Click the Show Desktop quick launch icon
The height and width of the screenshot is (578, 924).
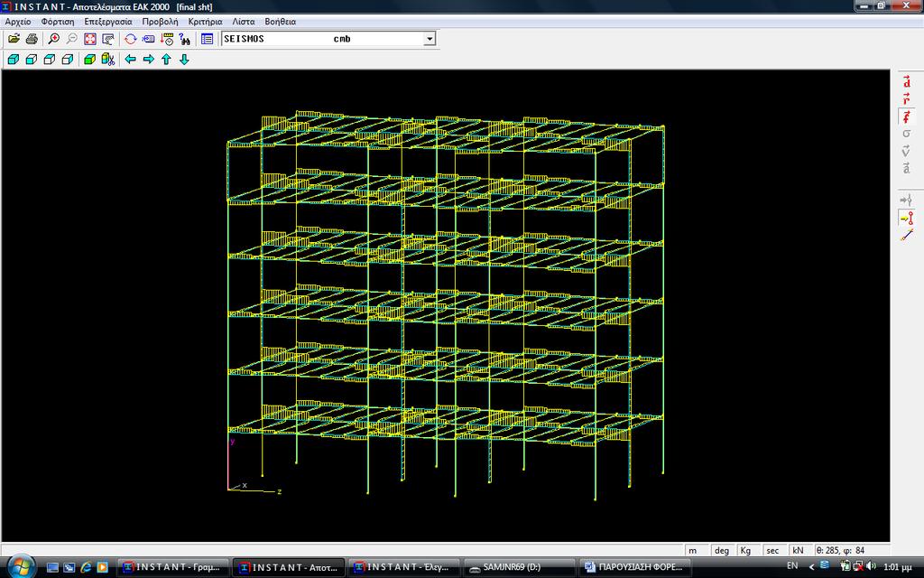point(52,567)
